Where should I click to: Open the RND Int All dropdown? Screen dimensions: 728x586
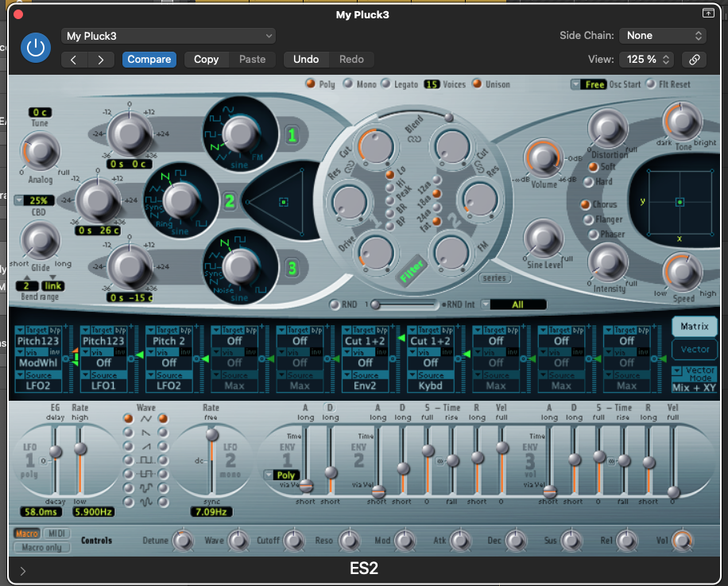tap(513, 305)
